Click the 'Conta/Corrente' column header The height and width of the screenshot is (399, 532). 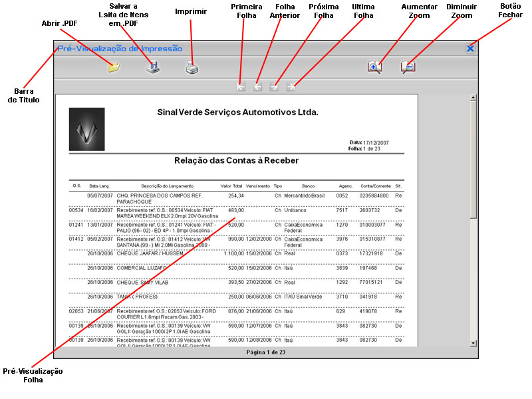pyautogui.click(x=376, y=186)
